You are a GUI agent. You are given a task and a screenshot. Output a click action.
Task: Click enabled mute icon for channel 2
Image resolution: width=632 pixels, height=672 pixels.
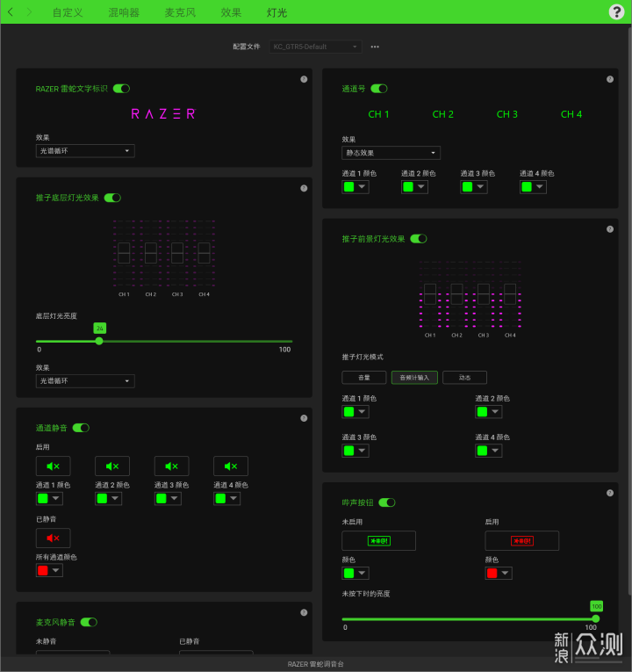[x=112, y=466]
